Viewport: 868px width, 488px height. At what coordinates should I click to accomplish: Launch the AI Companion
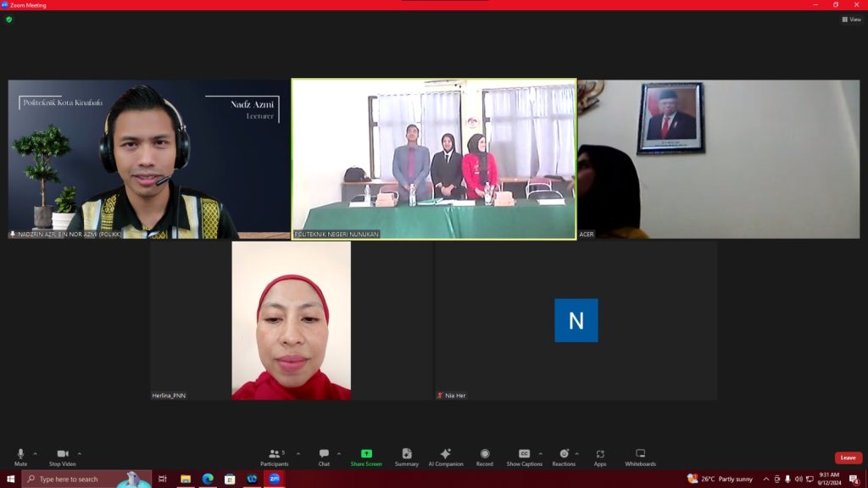point(446,455)
